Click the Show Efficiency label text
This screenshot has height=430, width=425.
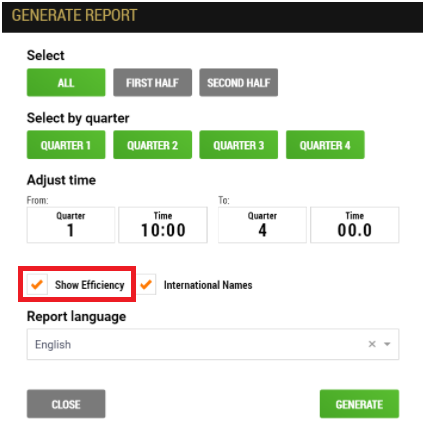[x=90, y=285]
